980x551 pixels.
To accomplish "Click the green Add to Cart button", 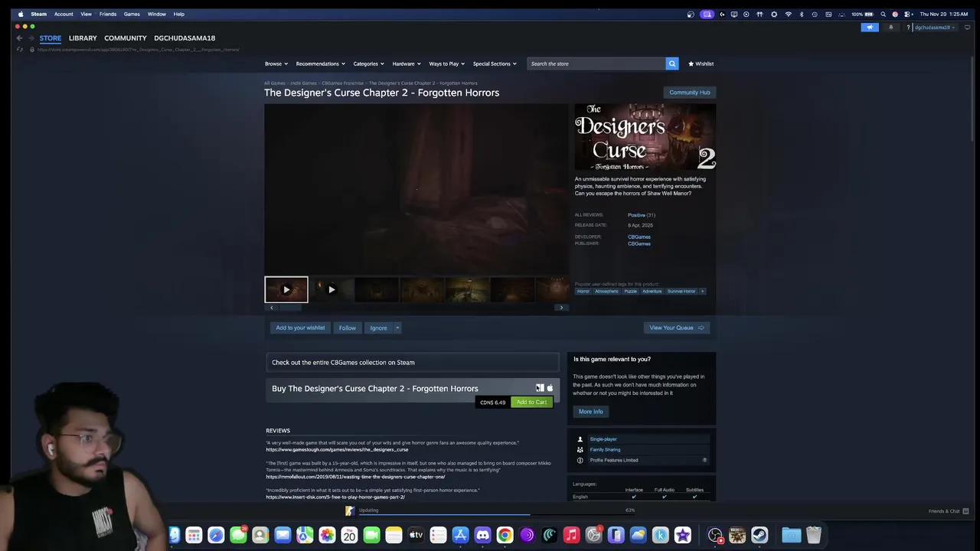I will click(531, 402).
